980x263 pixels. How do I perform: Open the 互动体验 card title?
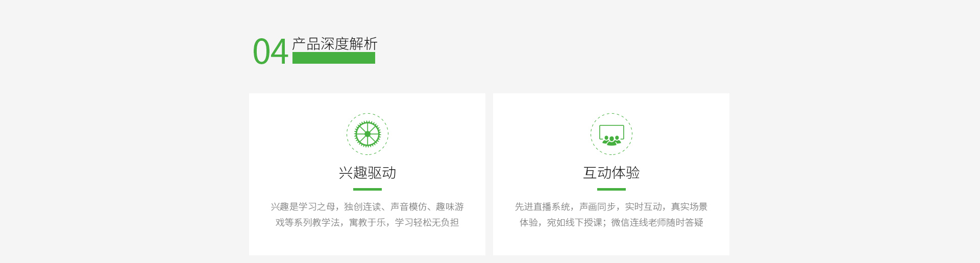click(x=611, y=173)
